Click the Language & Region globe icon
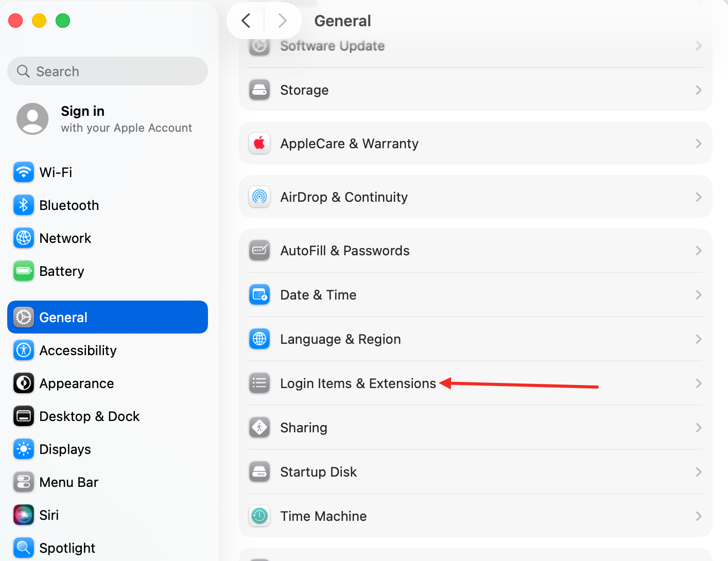 [x=259, y=339]
